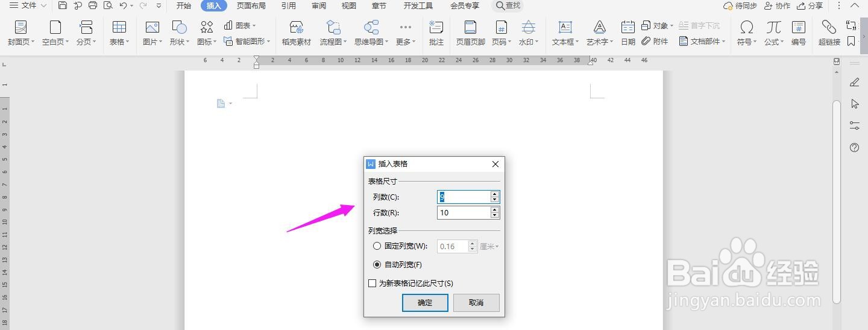This screenshot has width=868, height=330.
Task: Switch to the Review (审阅) tab
Action: click(319, 5)
